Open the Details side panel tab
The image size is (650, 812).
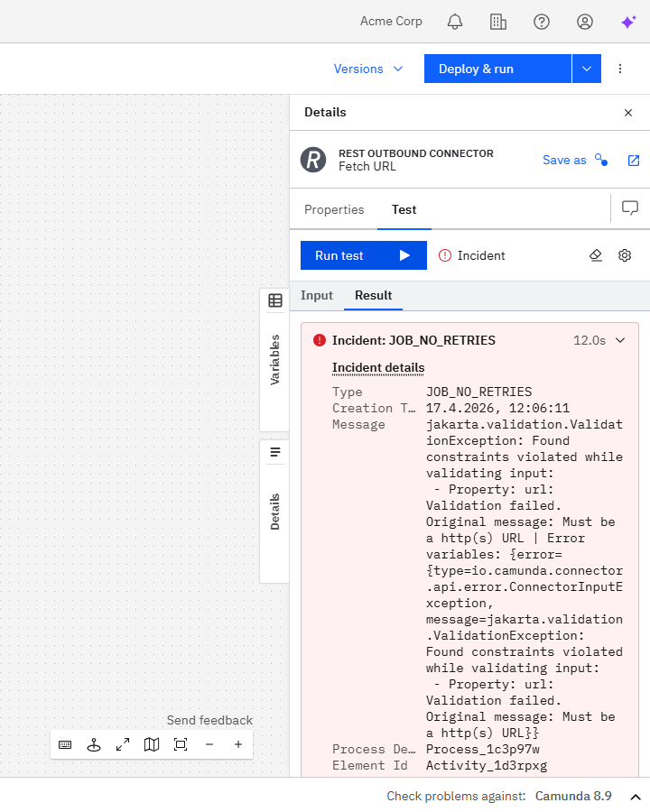[x=274, y=512]
